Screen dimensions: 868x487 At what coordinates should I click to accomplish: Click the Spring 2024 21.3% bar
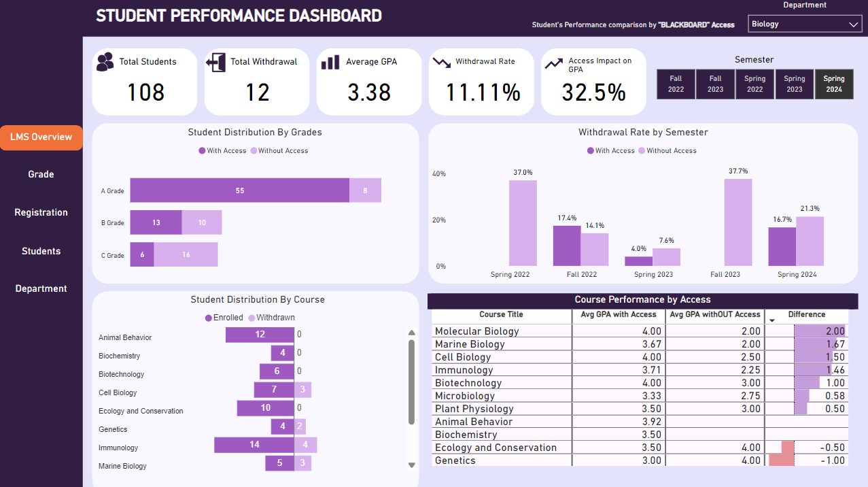(x=810, y=241)
